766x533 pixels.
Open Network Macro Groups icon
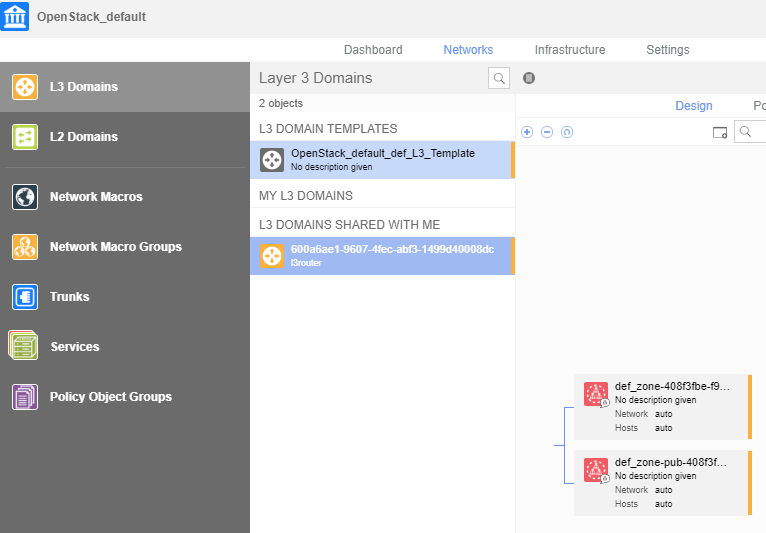tap(25, 247)
